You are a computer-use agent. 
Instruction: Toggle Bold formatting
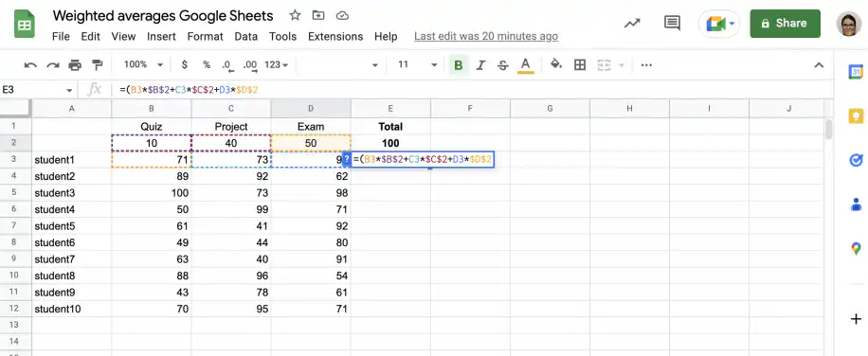point(459,65)
